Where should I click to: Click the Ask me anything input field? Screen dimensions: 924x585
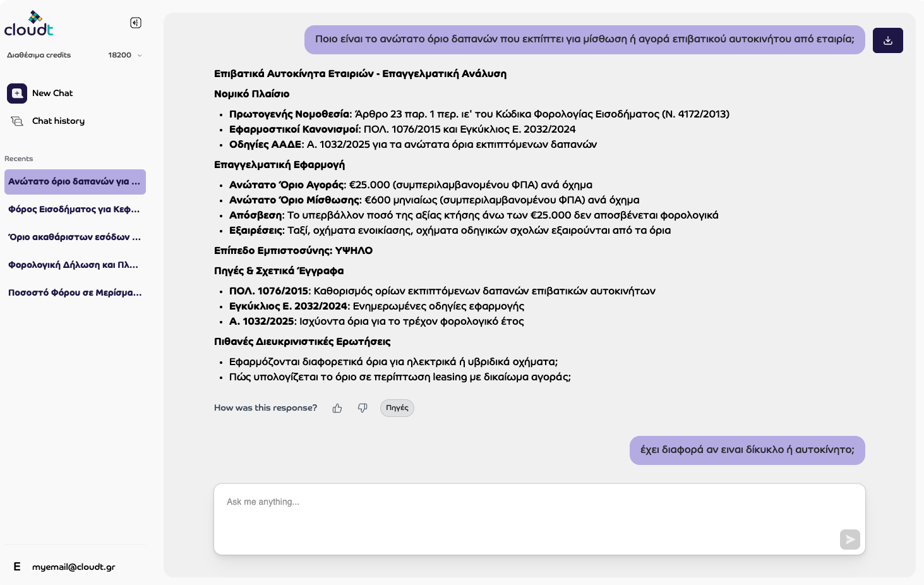[x=539, y=519]
